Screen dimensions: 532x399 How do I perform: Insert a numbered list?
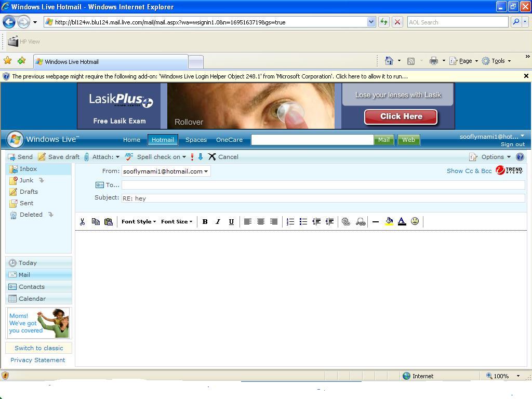pyautogui.click(x=290, y=221)
